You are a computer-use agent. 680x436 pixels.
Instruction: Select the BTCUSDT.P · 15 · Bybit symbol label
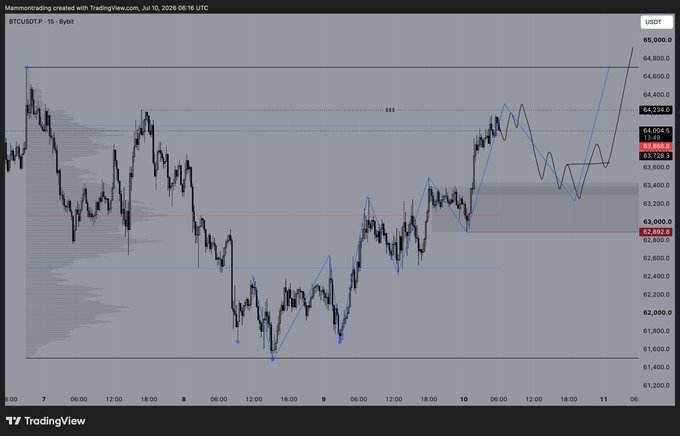coord(41,22)
